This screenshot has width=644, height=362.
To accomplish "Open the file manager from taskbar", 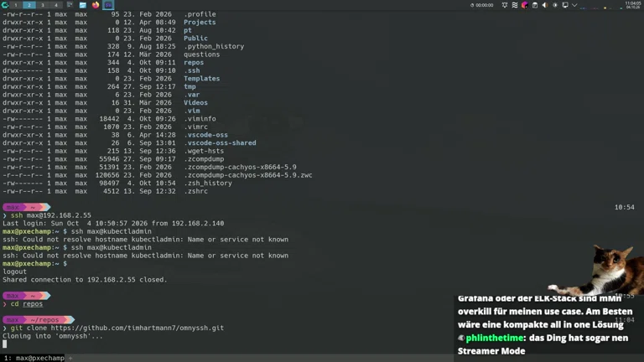I will [x=82, y=5].
